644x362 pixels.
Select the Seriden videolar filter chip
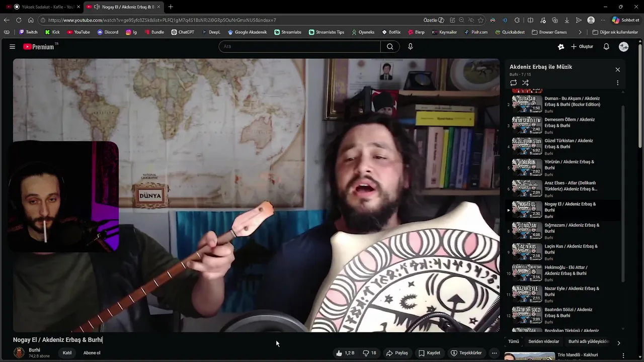point(543,341)
